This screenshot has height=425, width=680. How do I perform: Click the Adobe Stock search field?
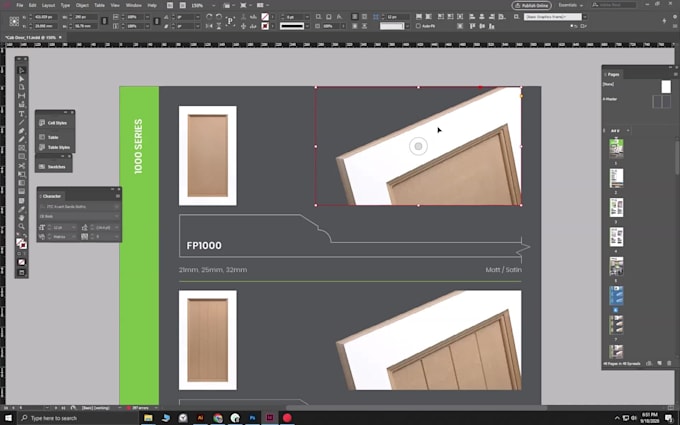[x=614, y=5]
